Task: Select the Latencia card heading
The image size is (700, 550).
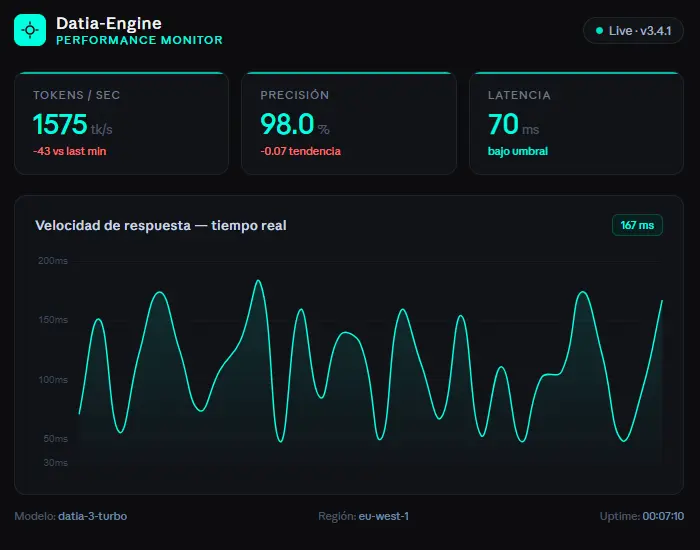Action: pos(519,95)
